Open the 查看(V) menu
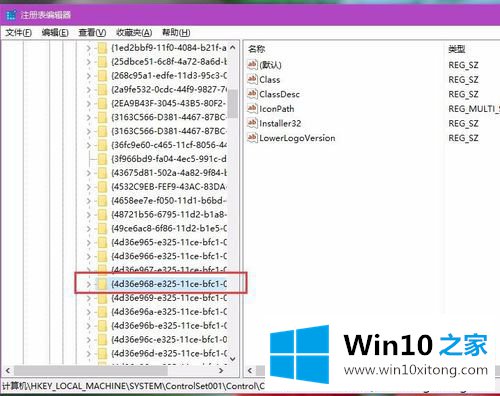The height and width of the screenshot is (396, 500). point(92,33)
